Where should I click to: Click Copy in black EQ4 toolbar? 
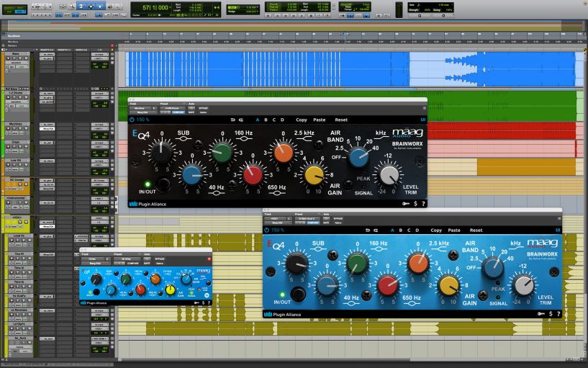pyautogui.click(x=301, y=120)
